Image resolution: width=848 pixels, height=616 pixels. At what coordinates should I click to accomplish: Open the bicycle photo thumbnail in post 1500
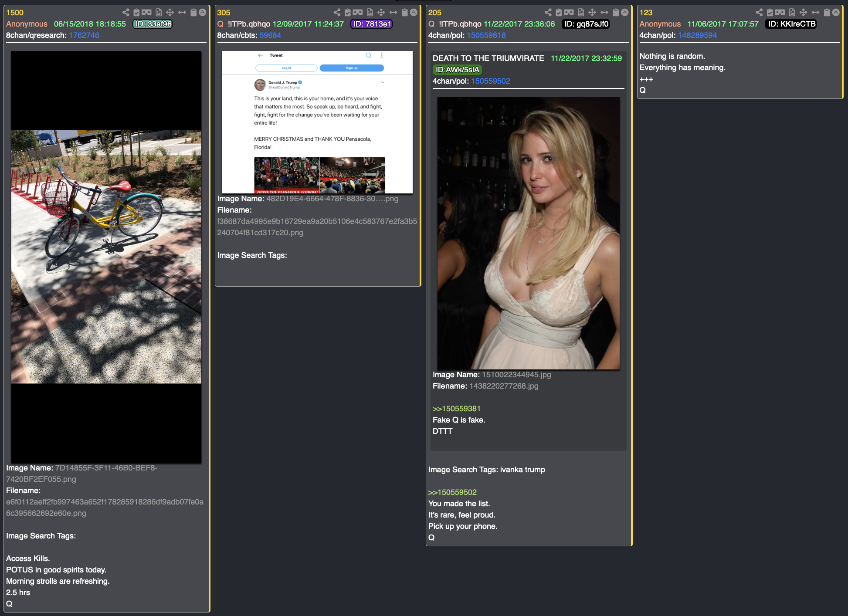coord(106,257)
